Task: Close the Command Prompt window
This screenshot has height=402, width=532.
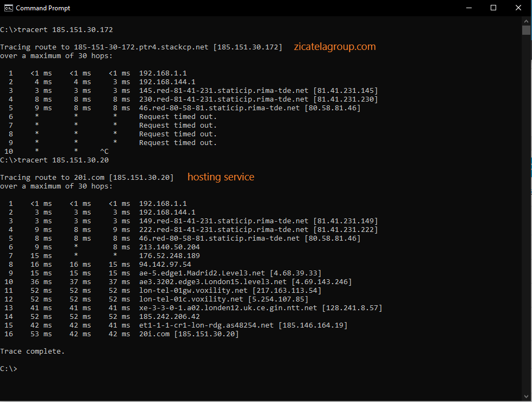Action: point(518,8)
